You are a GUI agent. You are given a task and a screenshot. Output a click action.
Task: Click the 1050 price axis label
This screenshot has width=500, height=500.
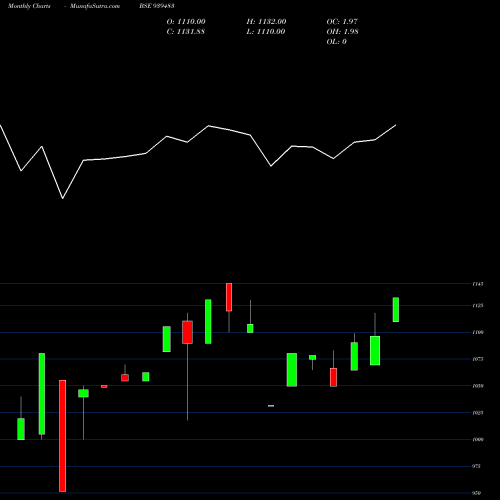[478, 386]
